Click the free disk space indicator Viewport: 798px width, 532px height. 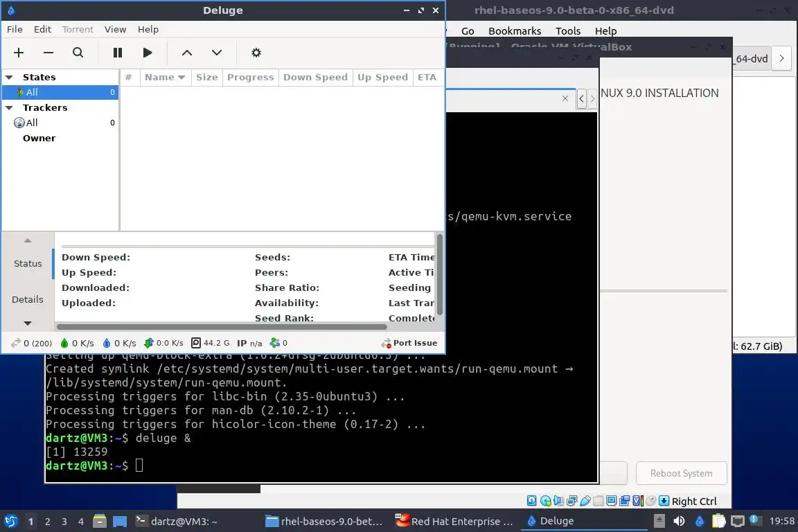click(210, 343)
